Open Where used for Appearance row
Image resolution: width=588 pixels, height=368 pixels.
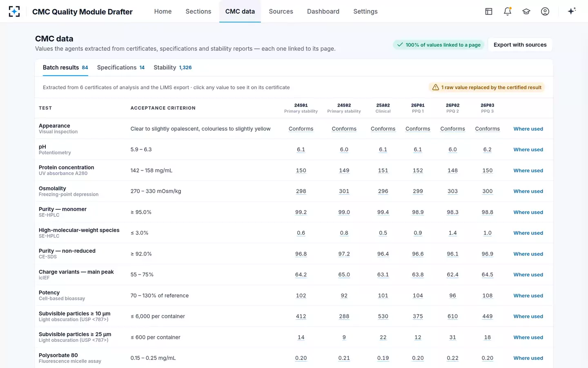tap(528, 129)
